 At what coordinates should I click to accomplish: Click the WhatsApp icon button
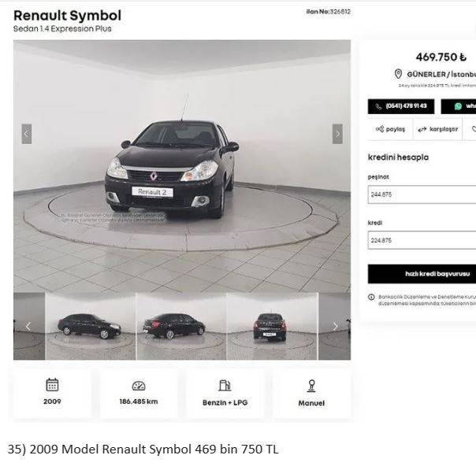click(459, 106)
